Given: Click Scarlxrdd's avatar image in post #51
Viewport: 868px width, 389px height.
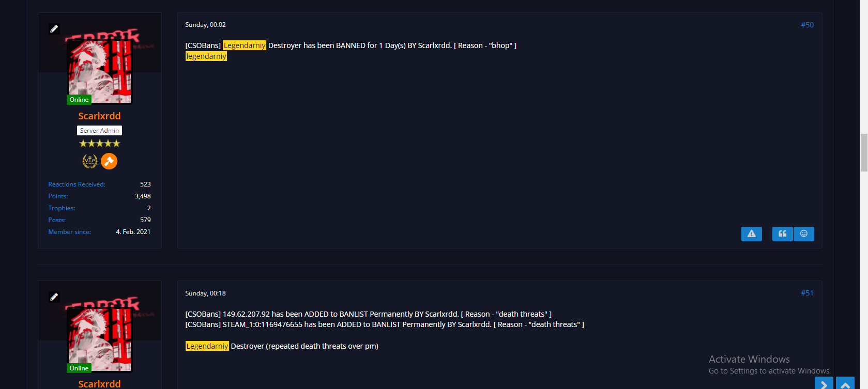Looking at the screenshot, I should tap(100, 339).
